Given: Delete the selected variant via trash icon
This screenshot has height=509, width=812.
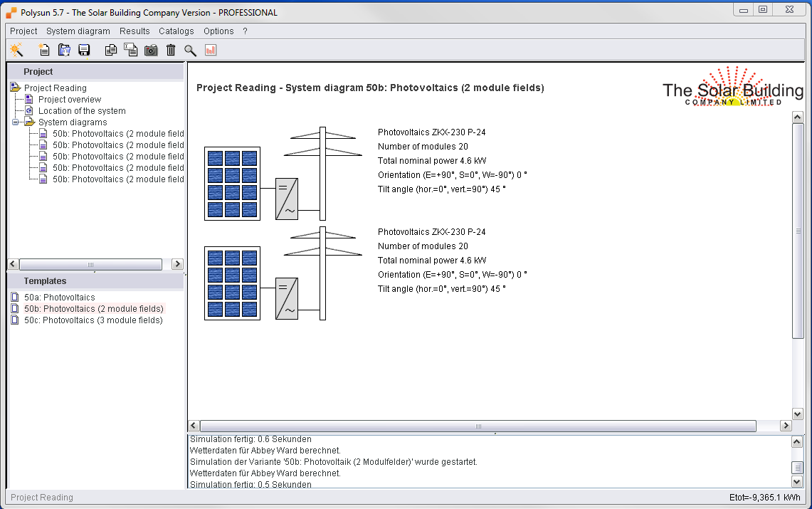Looking at the screenshot, I should click(x=170, y=50).
